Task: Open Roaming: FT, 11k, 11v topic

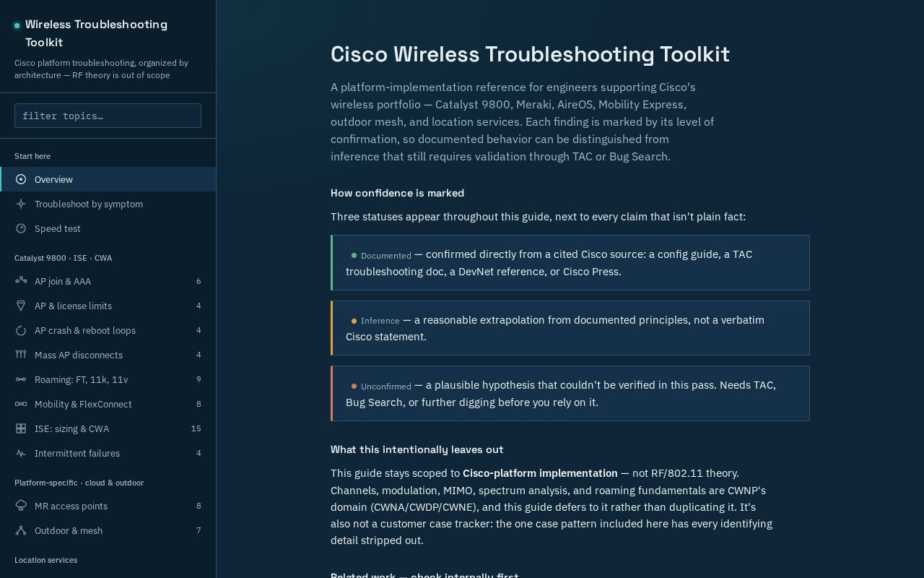Action: coord(108,379)
